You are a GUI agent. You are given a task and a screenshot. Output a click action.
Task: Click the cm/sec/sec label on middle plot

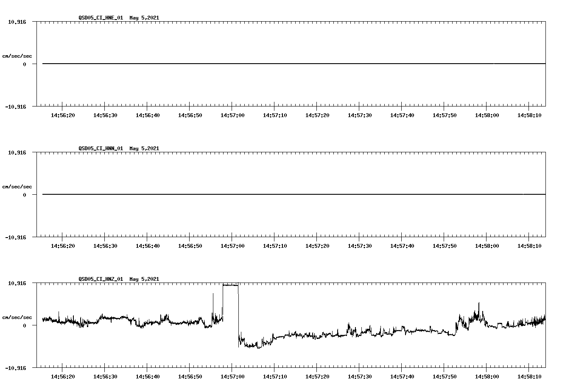17,186
